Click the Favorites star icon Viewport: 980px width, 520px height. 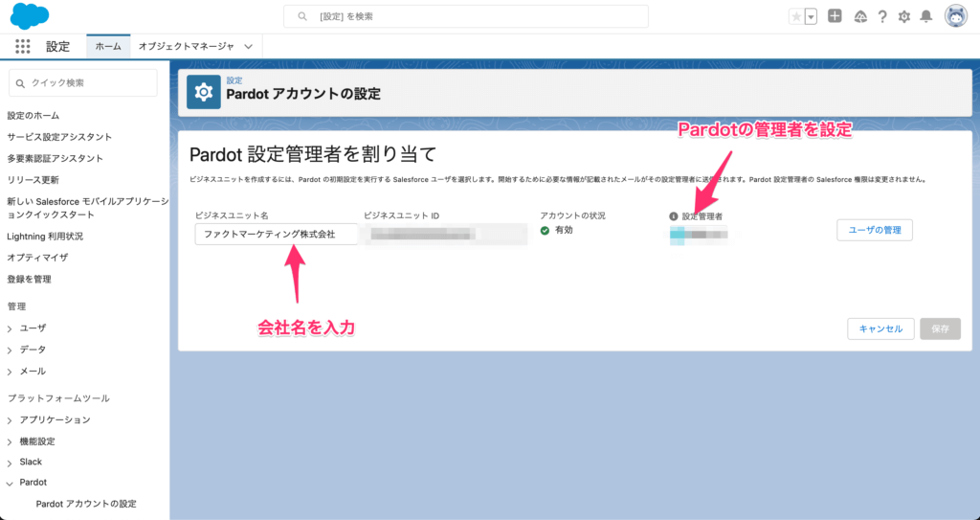(796, 16)
